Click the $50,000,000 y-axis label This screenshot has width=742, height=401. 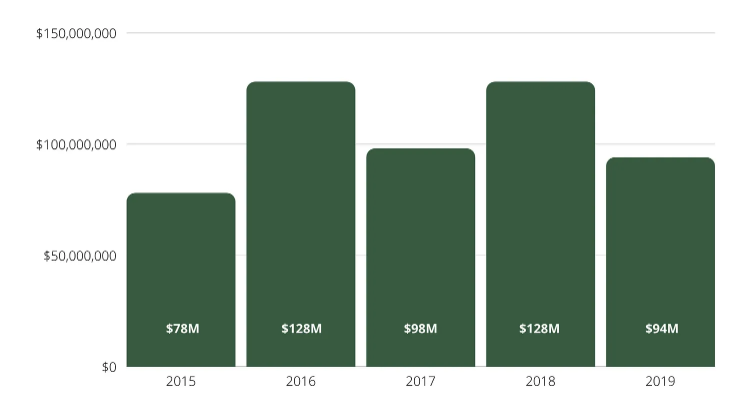(x=80, y=256)
